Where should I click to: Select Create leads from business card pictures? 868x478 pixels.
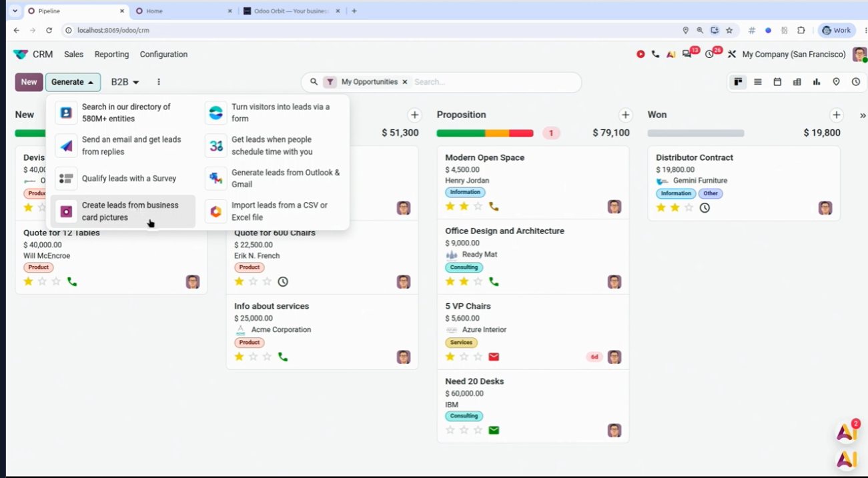click(x=123, y=211)
